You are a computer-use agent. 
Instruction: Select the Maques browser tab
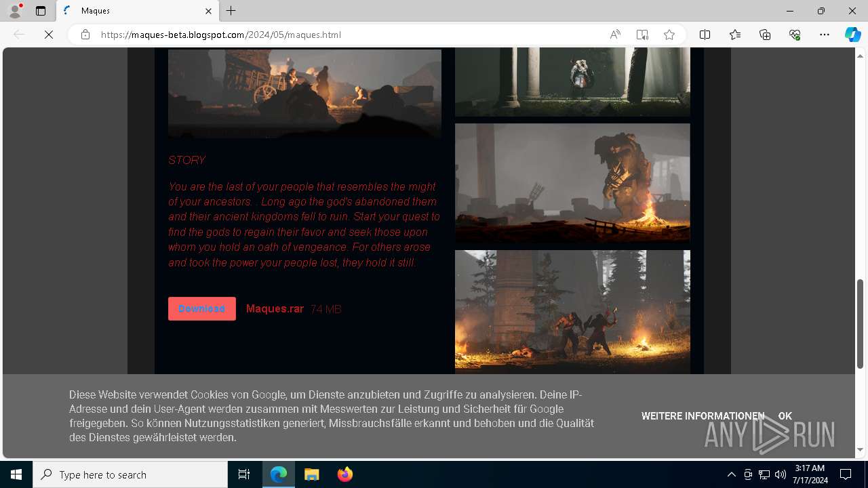click(138, 11)
